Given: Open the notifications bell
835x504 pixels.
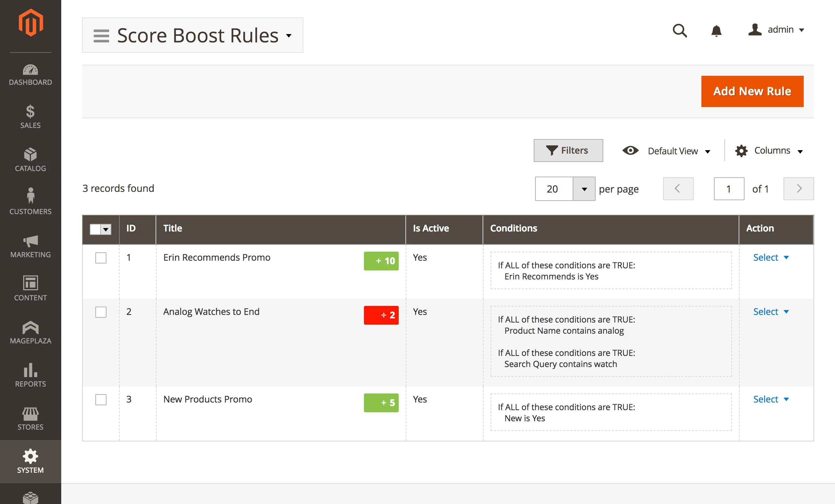Looking at the screenshot, I should click(x=716, y=31).
